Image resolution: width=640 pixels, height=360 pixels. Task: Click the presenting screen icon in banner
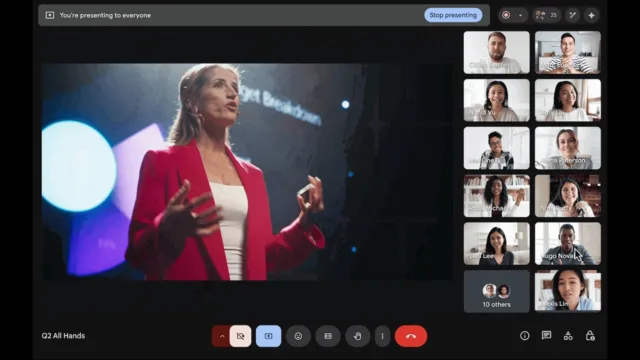(50, 15)
